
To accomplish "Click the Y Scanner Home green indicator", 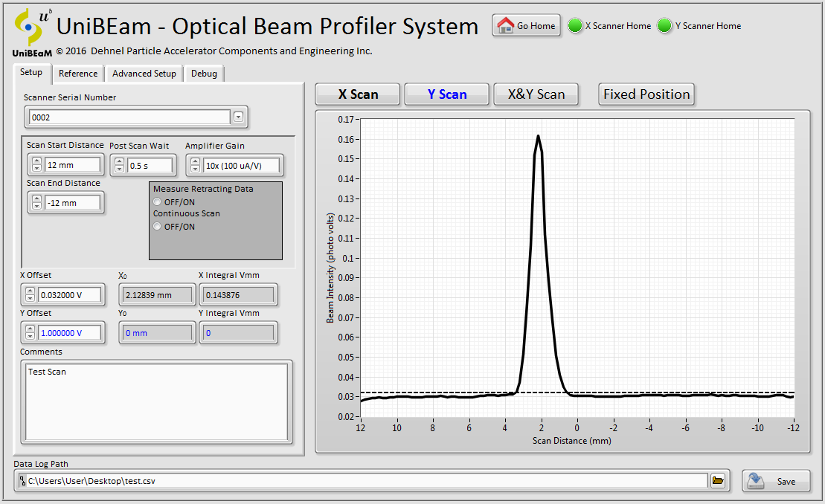I will pos(664,26).
